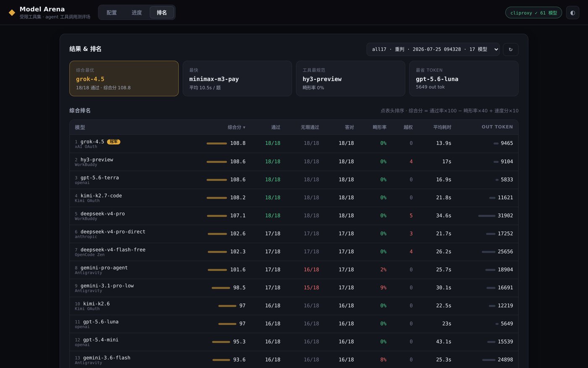588x368 pixels.
Task: Click the out-token bar for deepseek-v4-pro
Action: pos(487,216)
